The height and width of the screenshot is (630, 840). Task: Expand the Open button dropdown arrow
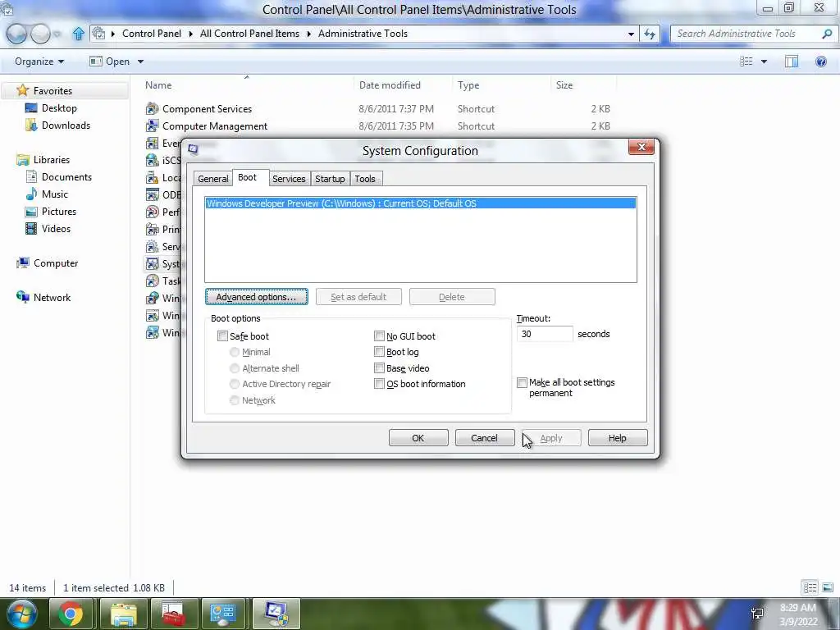[x=140, y=62]
